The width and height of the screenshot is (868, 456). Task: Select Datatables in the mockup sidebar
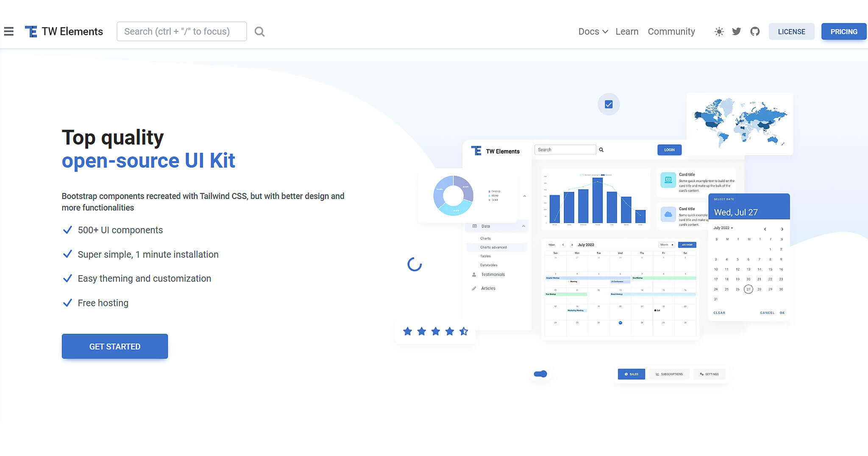point(489,265)
